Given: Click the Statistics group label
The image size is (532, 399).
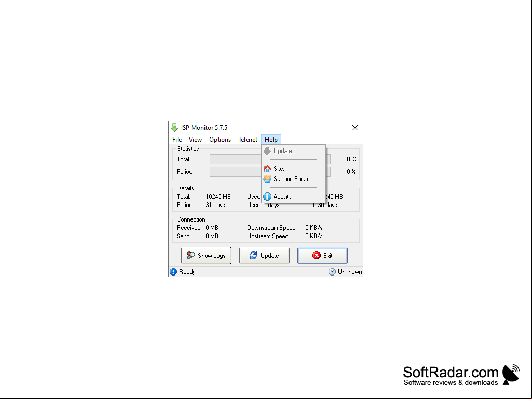Looking at the screenshot, I should pos(188,149).
